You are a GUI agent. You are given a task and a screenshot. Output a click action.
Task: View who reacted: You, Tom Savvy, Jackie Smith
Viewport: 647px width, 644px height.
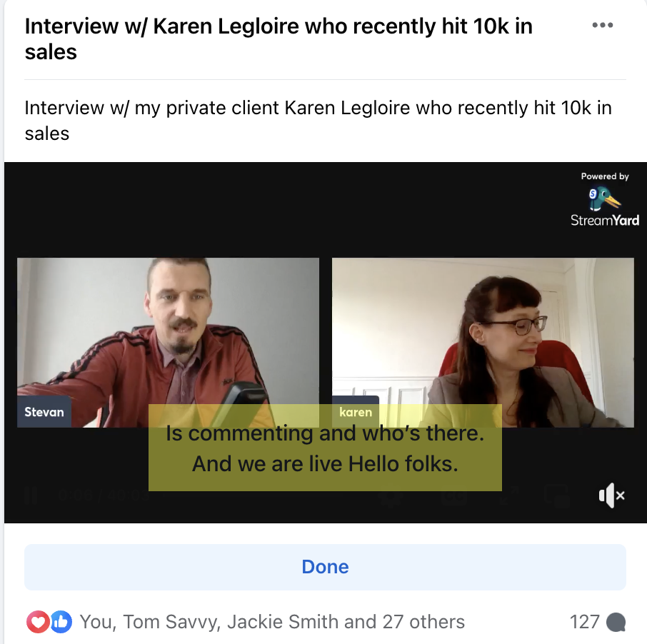pyautogui.click(x=272, y=622)
